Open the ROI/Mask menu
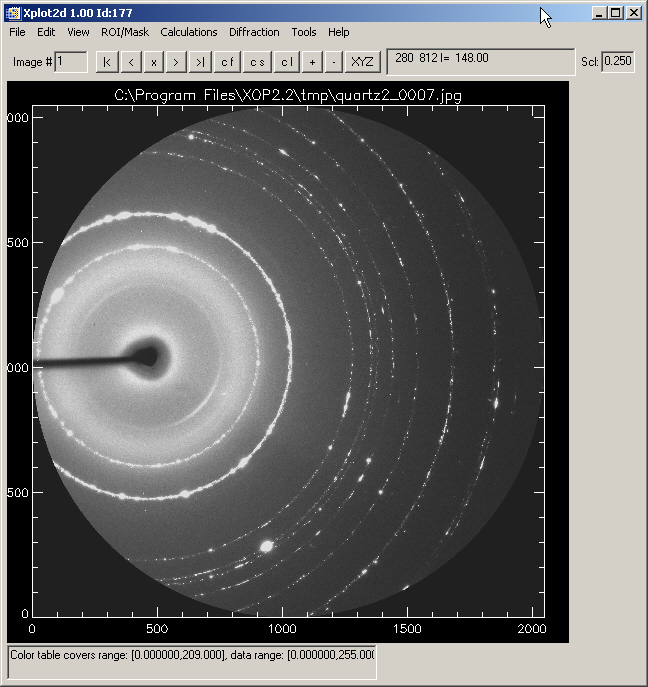 coord(125,32)
